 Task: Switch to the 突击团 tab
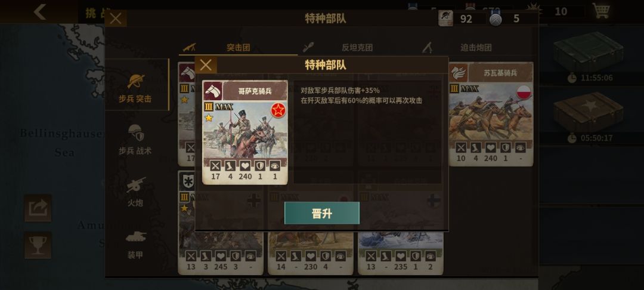tap(238, 47)
